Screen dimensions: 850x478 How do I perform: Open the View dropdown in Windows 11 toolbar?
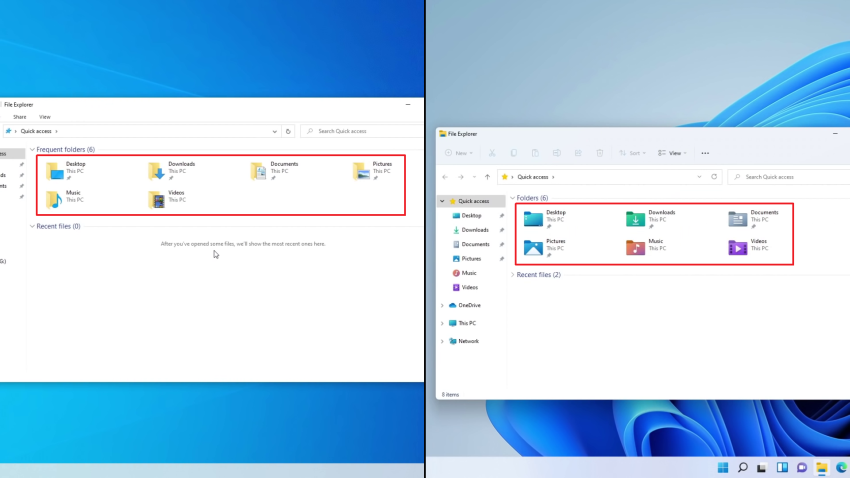672,153
